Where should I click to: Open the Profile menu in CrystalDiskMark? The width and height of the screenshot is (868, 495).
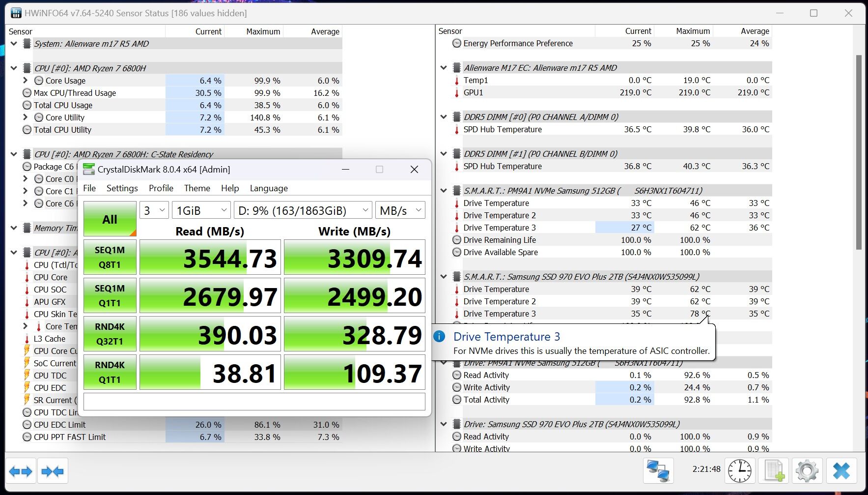pos(161,188)
